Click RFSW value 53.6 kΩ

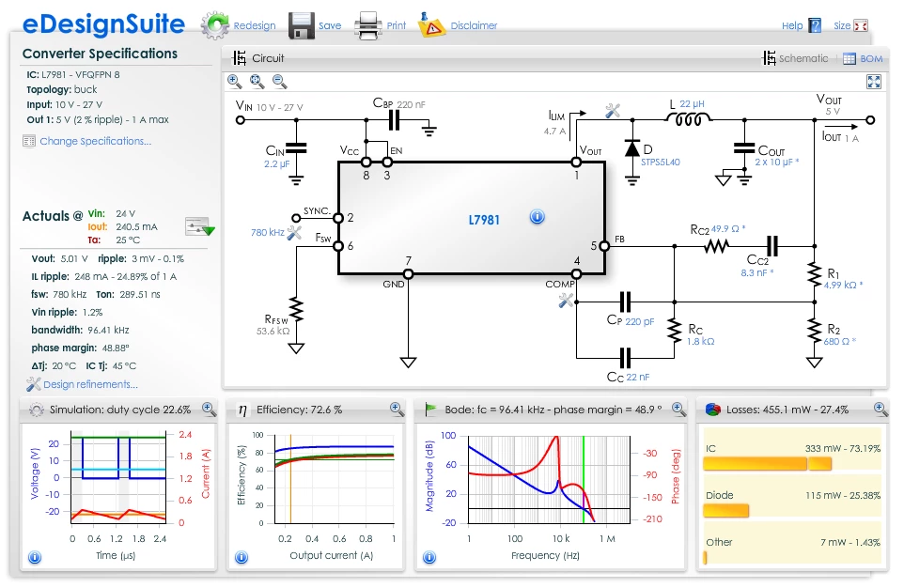tap(273, 332)
